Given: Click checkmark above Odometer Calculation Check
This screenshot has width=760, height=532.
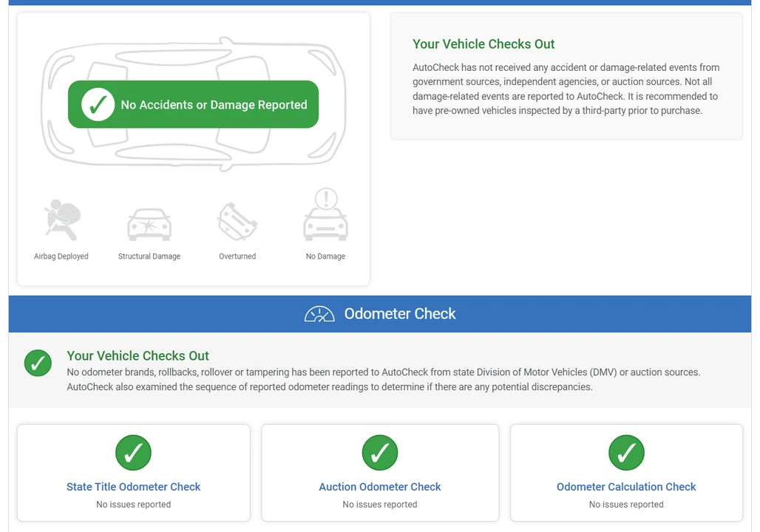Looking at the screenshot, I should (626, 452).
